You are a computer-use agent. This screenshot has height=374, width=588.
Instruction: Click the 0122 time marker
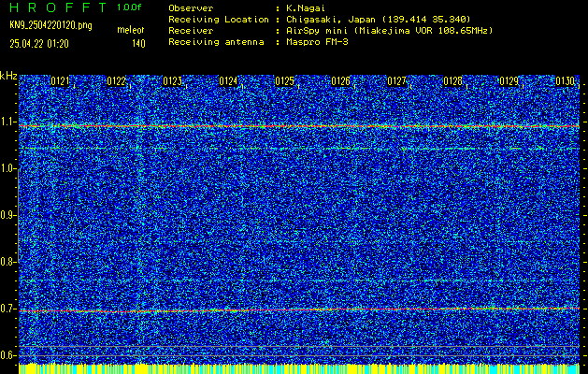point(116,81)
